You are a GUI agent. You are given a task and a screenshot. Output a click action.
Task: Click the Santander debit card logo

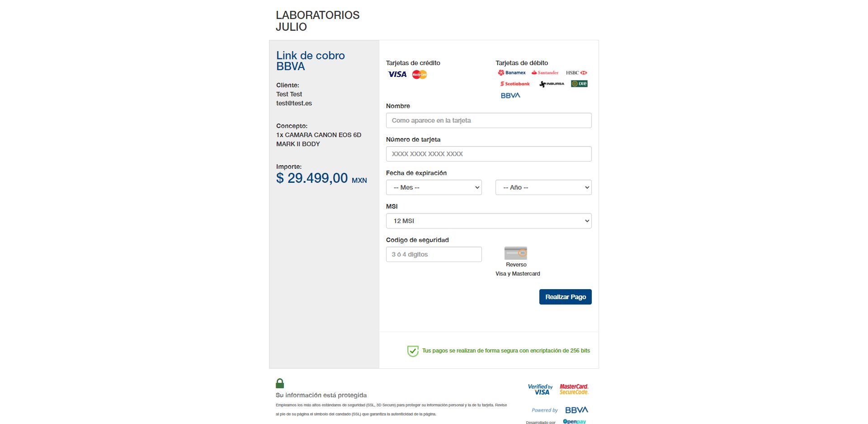[545, 73]
